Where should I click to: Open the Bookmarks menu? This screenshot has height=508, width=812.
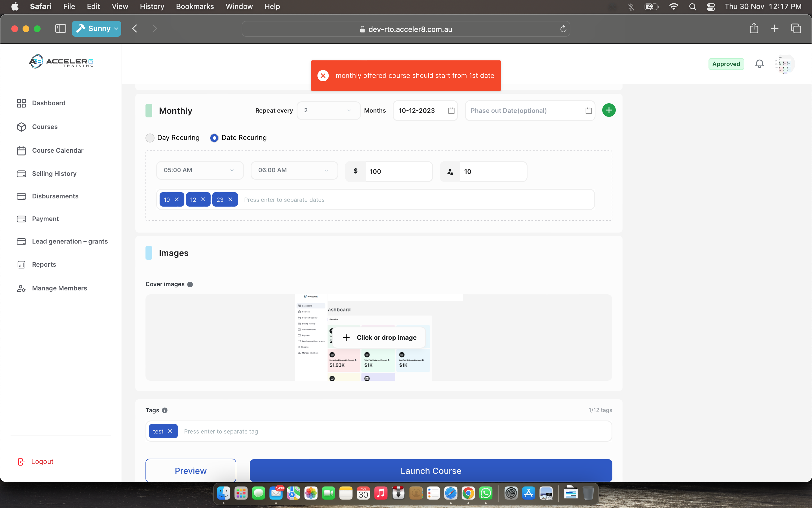pos(195,6)
